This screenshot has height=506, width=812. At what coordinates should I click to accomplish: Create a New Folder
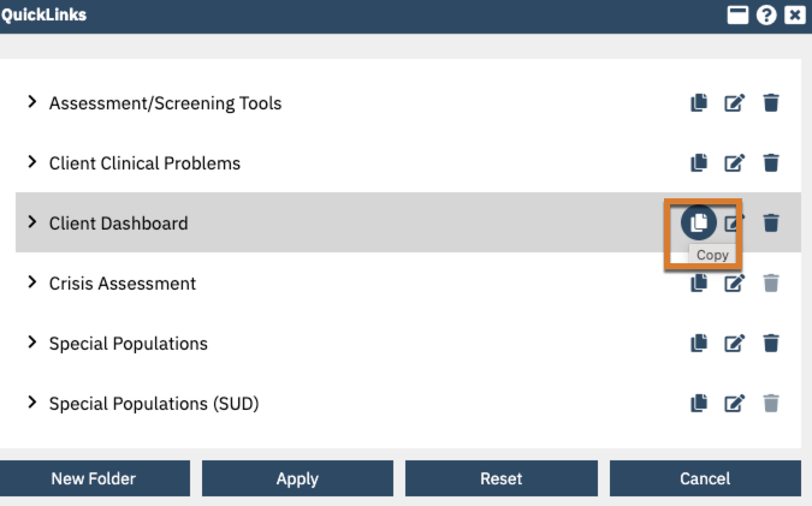click(x=94, y=478)
